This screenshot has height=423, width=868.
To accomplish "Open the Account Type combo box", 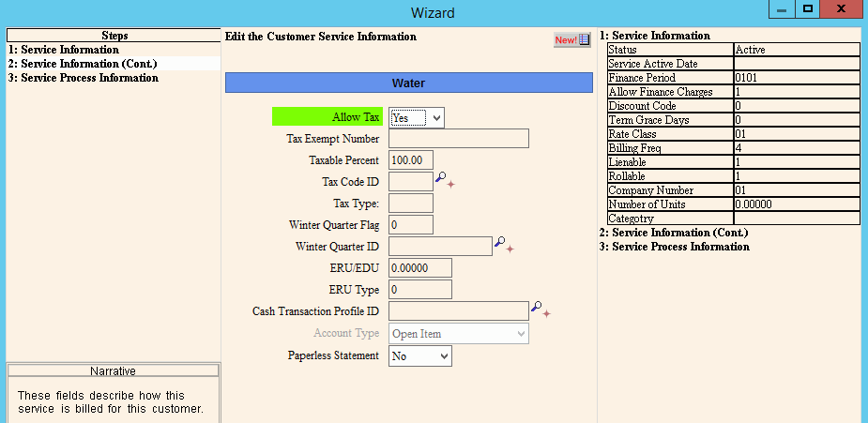I will click(458, 333).
